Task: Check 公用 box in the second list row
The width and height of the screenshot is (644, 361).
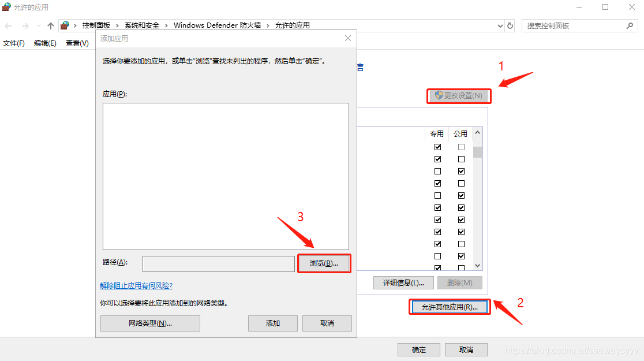Action: click(x=461, y=159)
